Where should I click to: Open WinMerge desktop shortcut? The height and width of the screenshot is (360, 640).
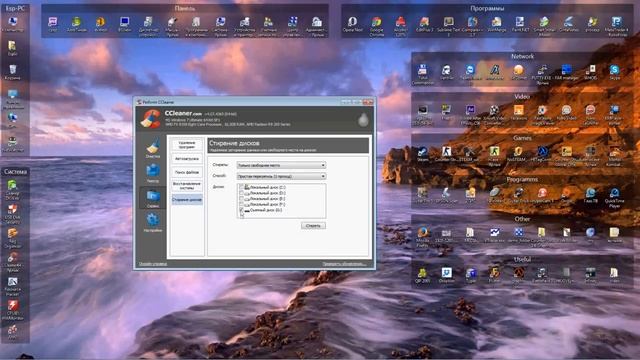496,24
